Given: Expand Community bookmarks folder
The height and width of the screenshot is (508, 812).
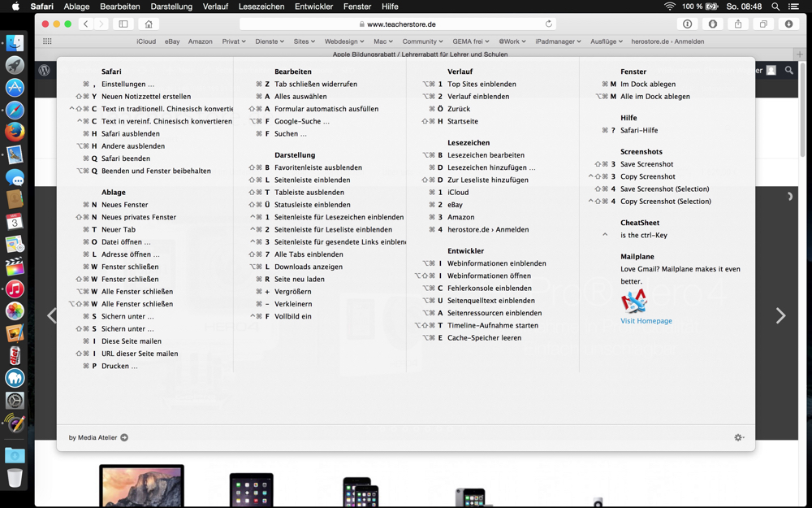Looking at the screenshot, I should click(422, 41).
